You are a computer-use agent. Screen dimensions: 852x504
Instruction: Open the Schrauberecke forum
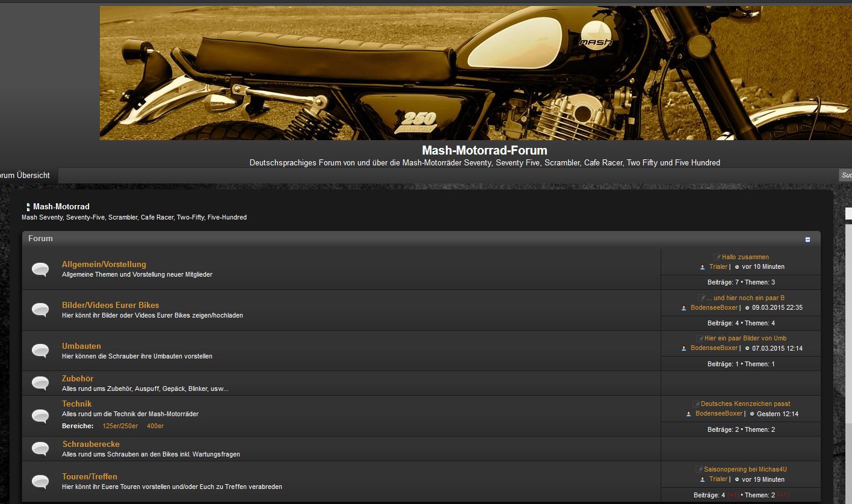point(91,444)
